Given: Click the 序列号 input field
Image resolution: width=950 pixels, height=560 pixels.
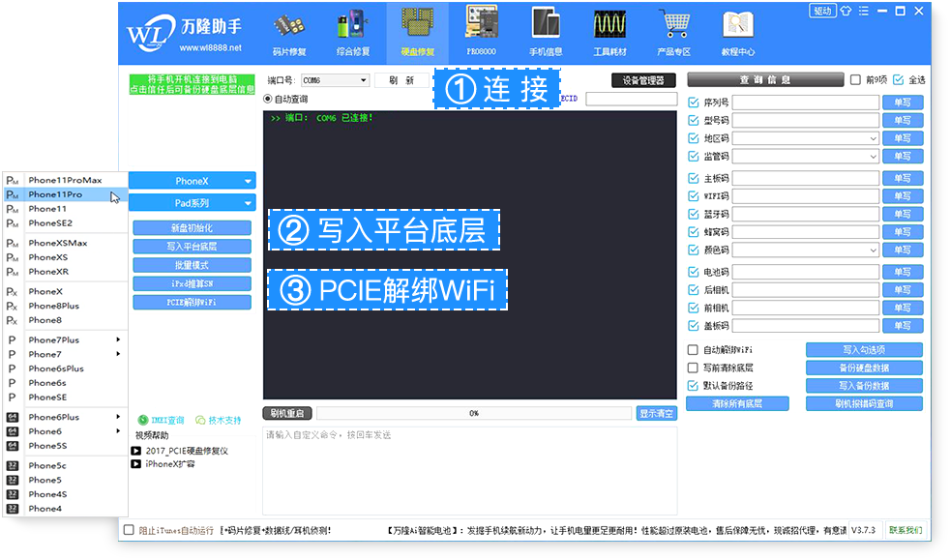Looking at the screenshot, I should tap(806, 103).
